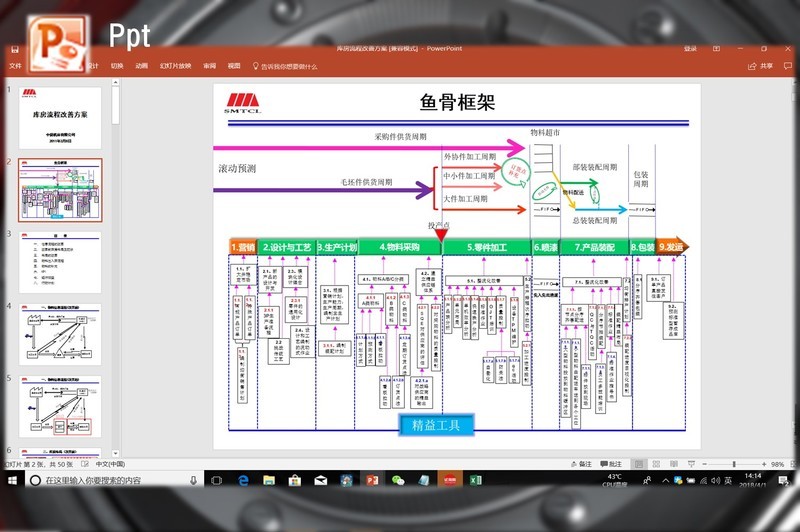This screenshot has height=532, width=800.
Task: Open the Windows Start menu
Action: pyautogui.click(x=13, y=480)
